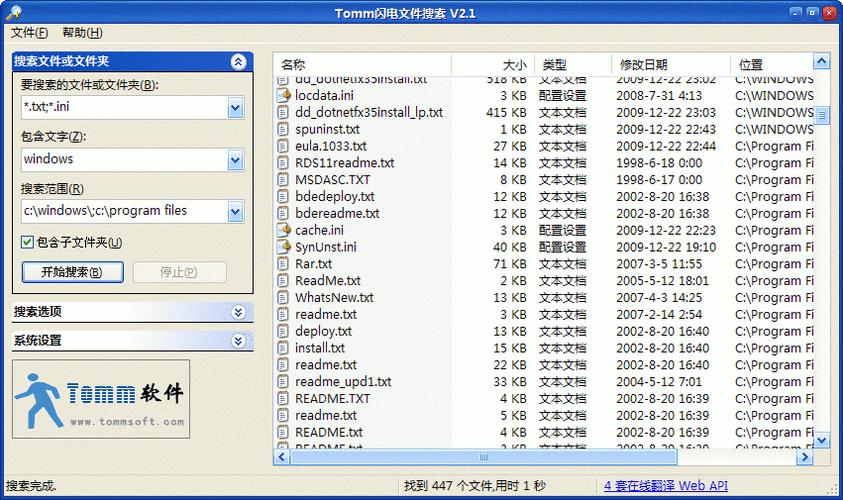Click the 1998-6-18 0:00 date cell
This screenshot has width=843, height=500.
coord(659,163)
